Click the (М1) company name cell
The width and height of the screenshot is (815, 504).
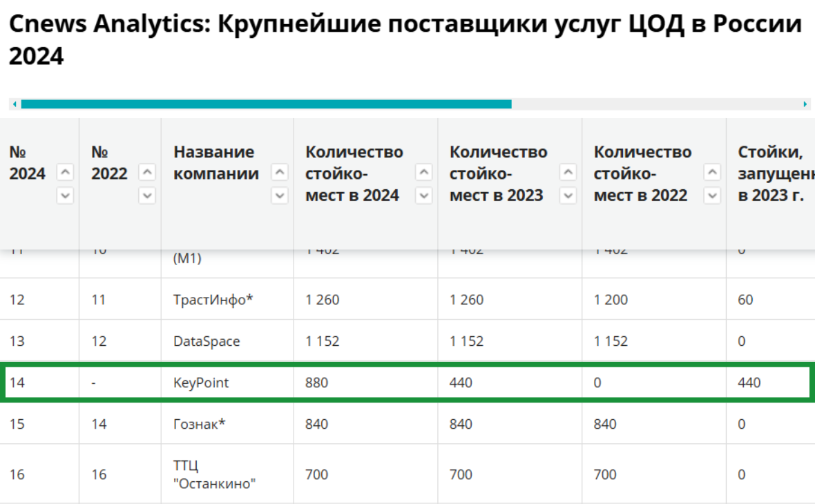187,258
